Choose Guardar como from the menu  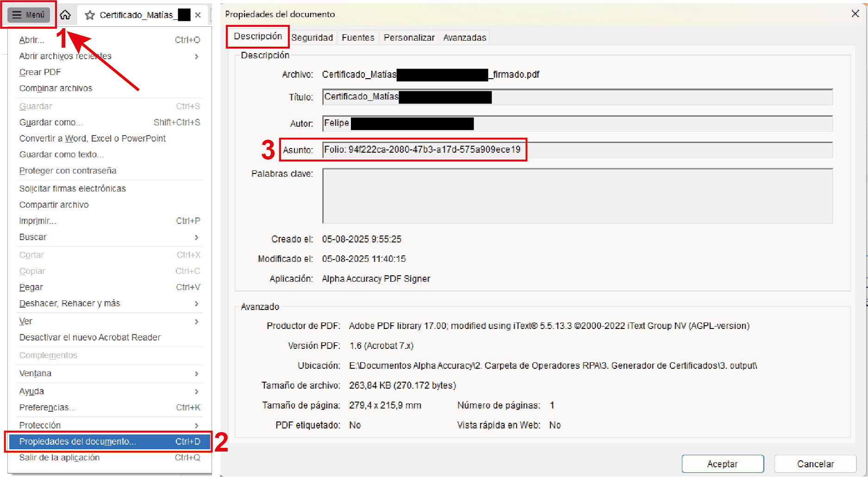51,123
